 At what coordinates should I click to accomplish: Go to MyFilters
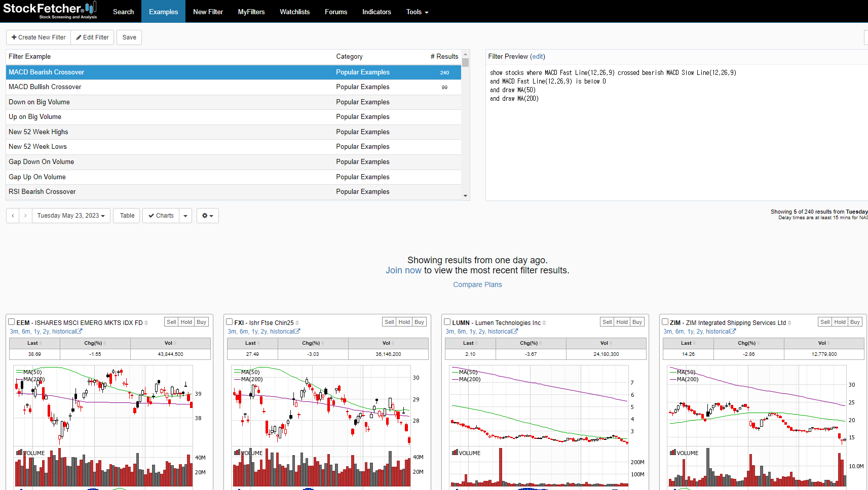251,12
